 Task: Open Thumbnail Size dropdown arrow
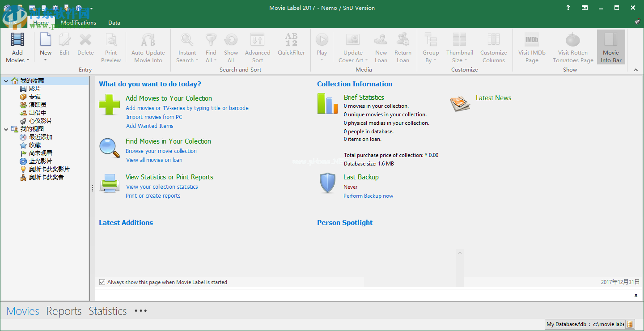(x=466, y=60)
